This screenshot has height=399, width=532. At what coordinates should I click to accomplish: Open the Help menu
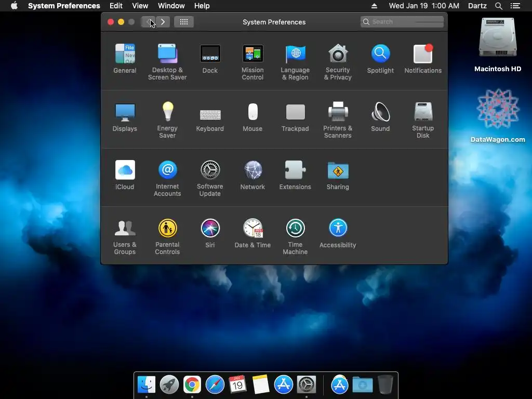click(x=202, y=6)
